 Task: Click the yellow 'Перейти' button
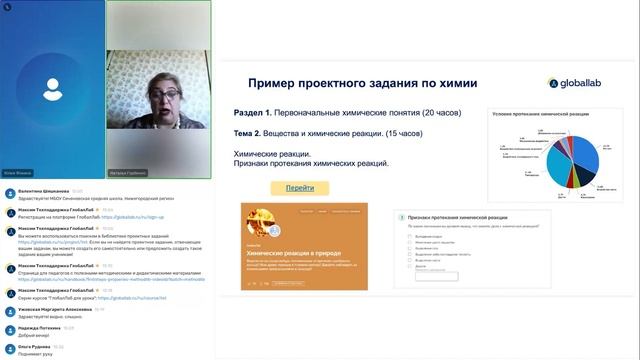point(300,188)
